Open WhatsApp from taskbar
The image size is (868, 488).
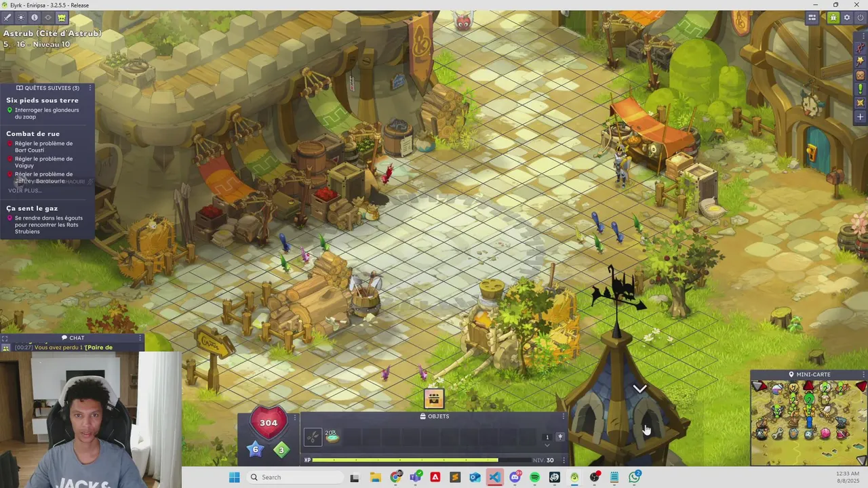click(635, 477)
